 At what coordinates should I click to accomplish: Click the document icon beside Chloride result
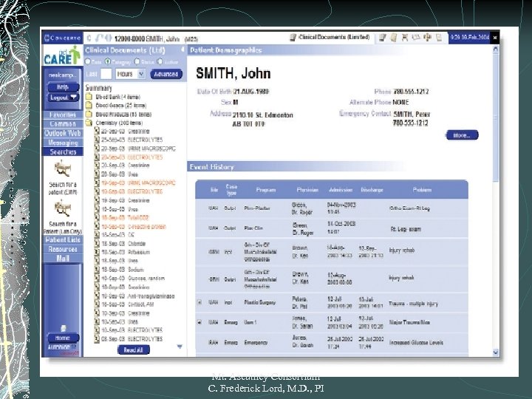pos(97,244)
